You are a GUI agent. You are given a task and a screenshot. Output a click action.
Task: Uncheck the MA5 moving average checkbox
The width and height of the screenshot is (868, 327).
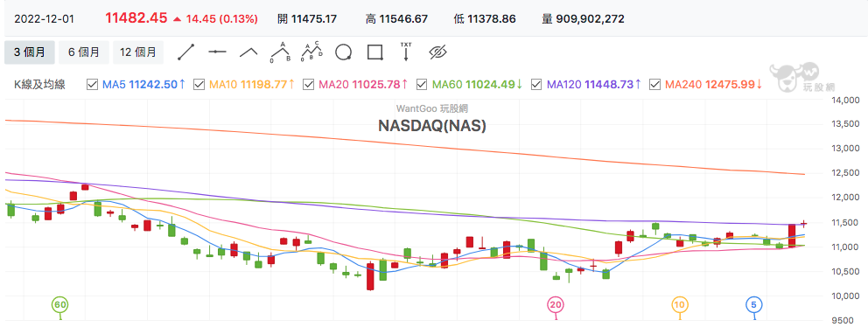[x=93, y=84]
